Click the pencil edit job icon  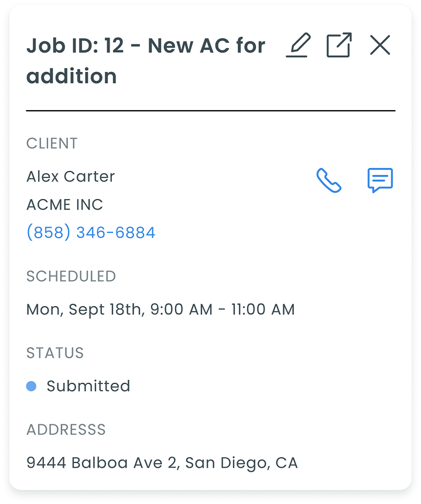tap(299, 45)
